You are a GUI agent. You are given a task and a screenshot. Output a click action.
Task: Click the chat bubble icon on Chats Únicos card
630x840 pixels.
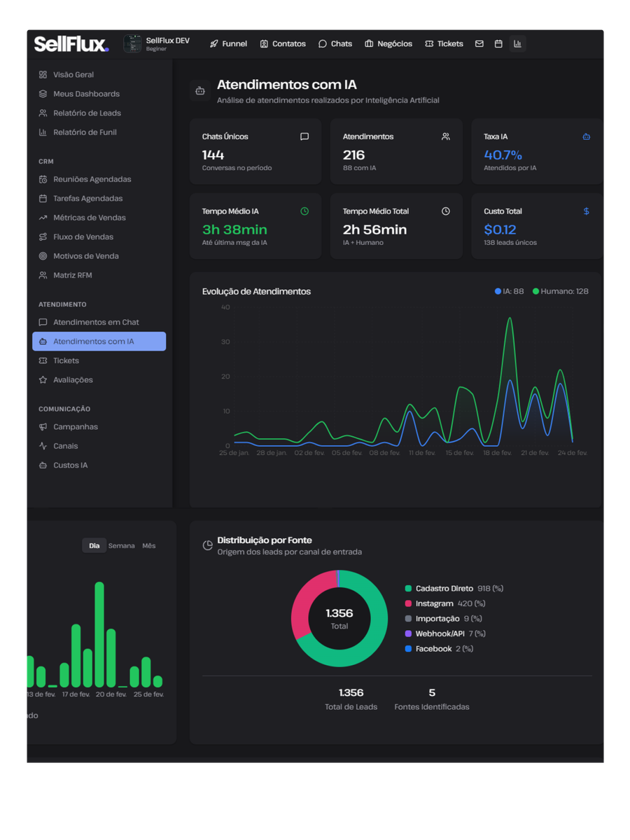tap(304, 136)
